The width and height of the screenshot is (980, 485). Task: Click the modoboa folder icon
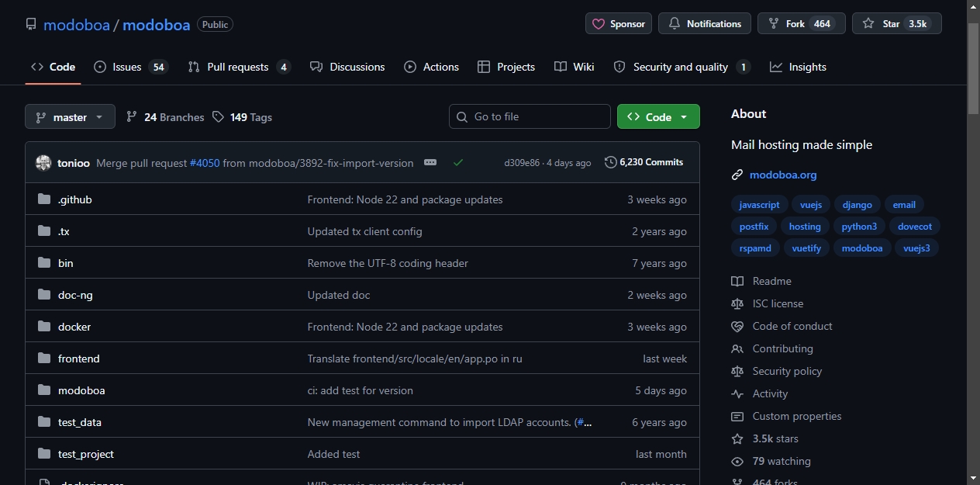44,390
